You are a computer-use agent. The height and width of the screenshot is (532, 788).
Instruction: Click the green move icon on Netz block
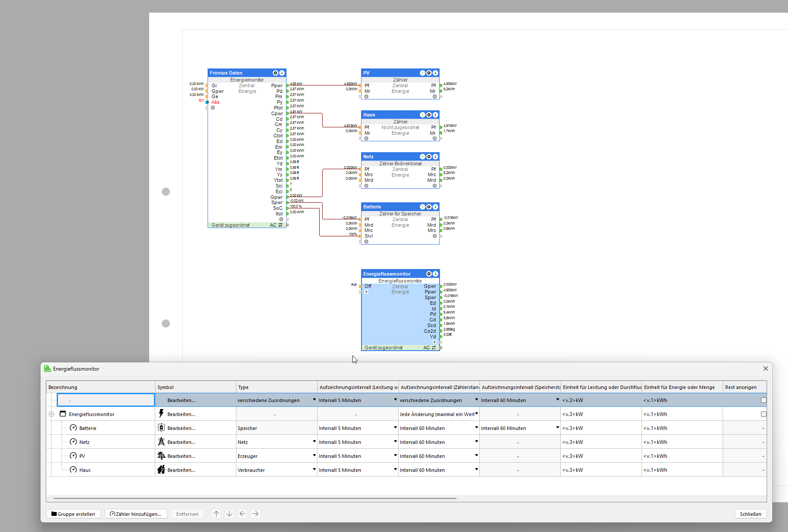(423, 157)
